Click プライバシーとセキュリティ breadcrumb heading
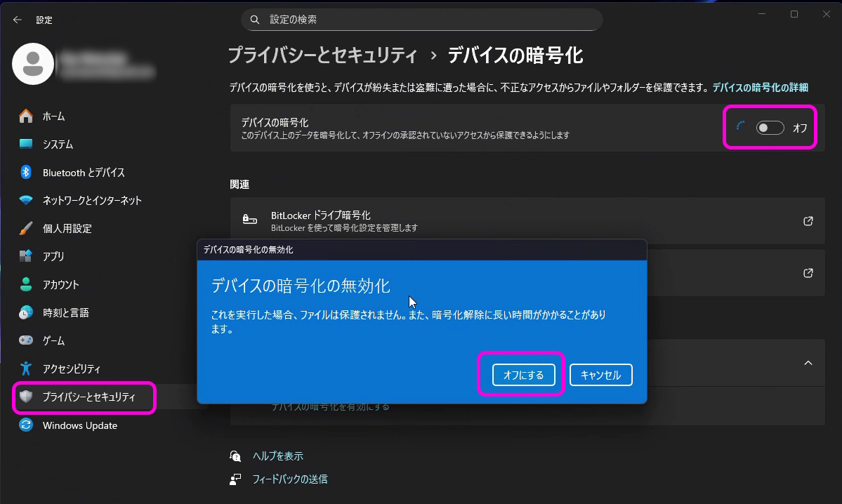 coord(322,55)
